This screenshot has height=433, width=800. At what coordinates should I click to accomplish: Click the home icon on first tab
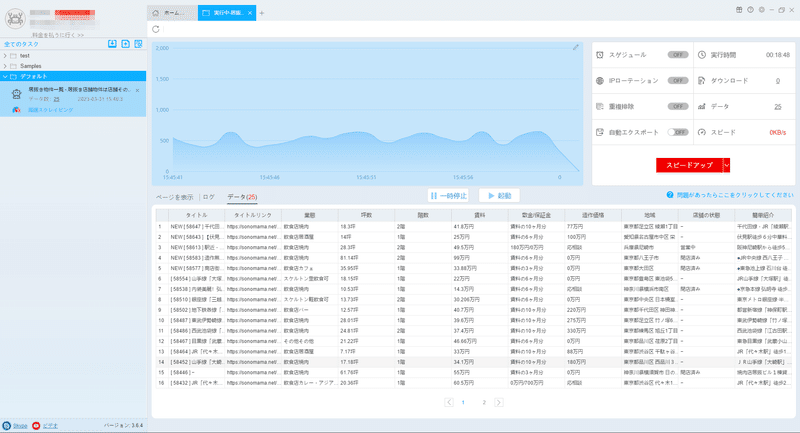pos(156,13)
